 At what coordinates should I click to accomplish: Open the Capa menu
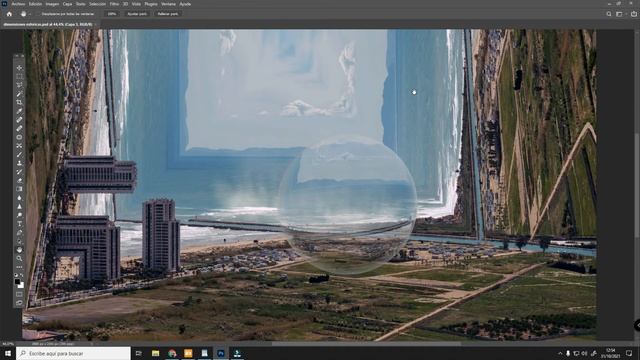(67, 4)
